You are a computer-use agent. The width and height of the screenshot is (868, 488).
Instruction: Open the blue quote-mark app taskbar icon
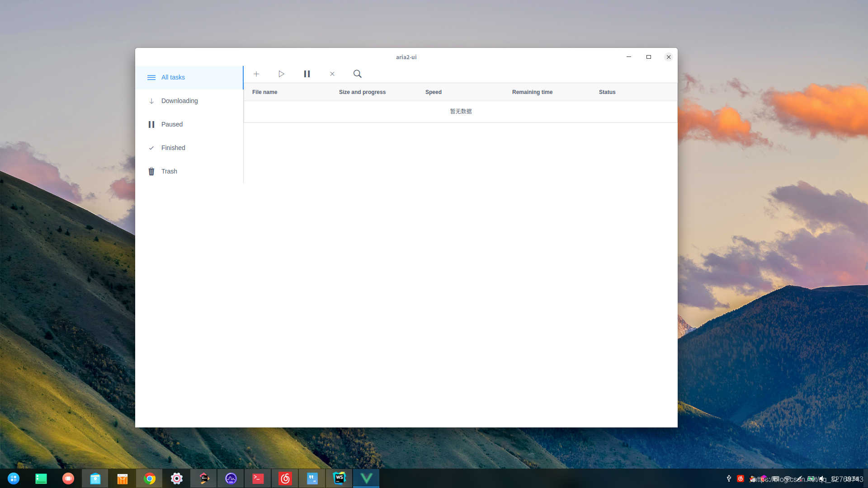click(312, 478)
